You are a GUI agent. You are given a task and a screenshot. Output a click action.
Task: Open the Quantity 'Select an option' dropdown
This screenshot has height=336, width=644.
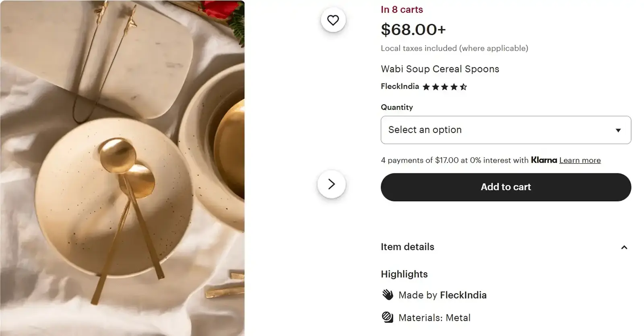pos(506,130)
